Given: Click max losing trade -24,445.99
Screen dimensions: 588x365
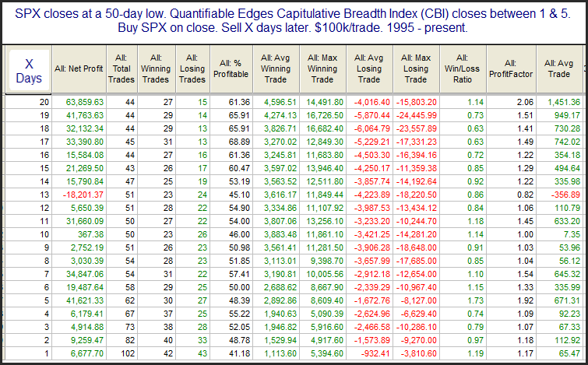Looking at the screenshot, I should point(417,115).
